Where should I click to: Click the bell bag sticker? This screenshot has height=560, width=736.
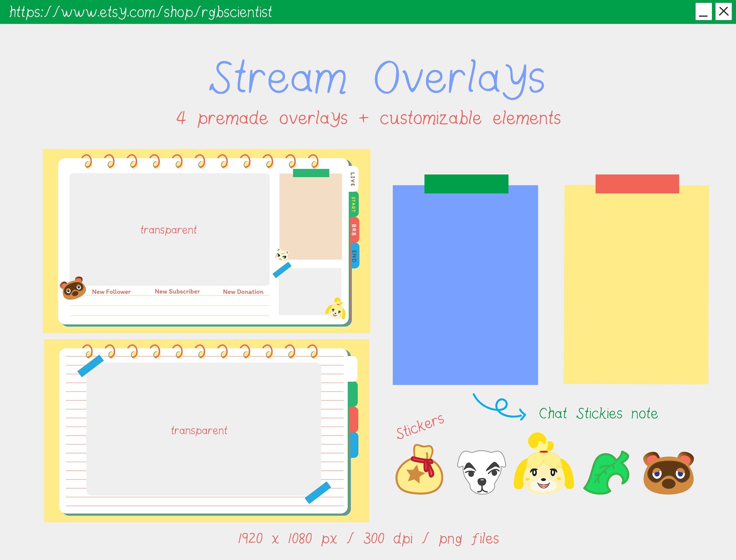point(419,469)
